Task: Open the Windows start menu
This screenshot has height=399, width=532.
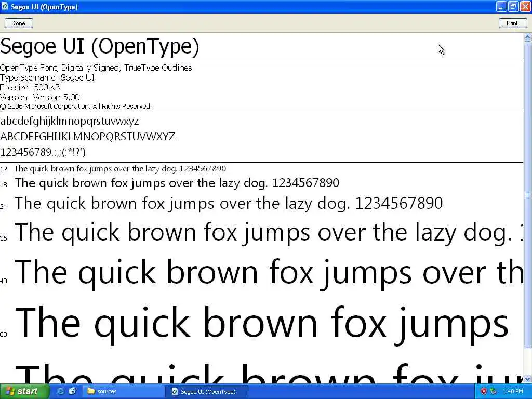Action: [x=24, y=392]
